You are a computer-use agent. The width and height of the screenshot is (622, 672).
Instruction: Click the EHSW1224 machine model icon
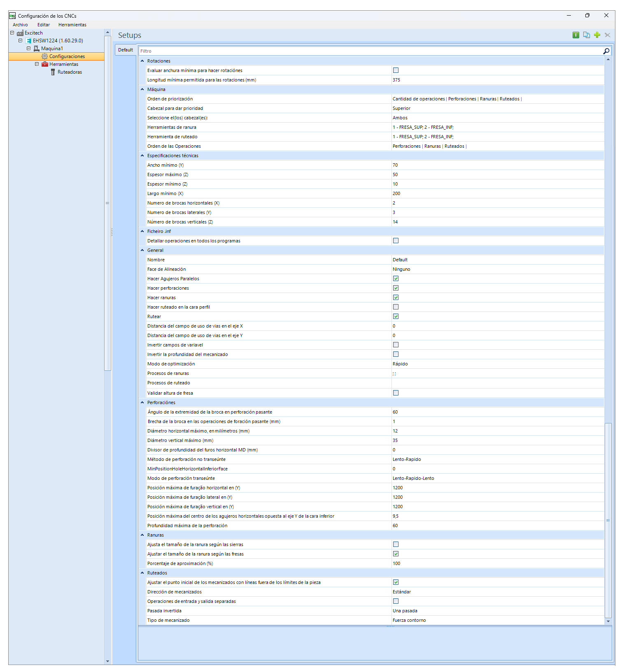[x=28, y=41]
